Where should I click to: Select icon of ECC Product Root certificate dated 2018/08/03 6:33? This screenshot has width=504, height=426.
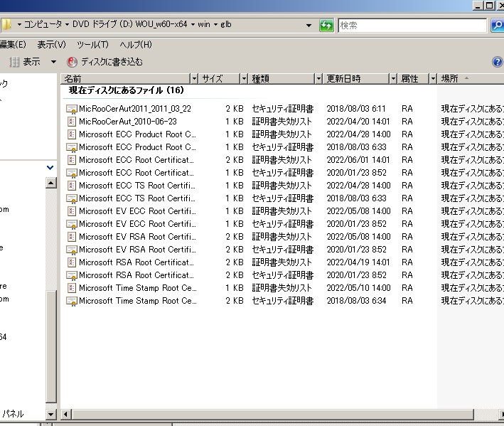click(x=71, y=148)
